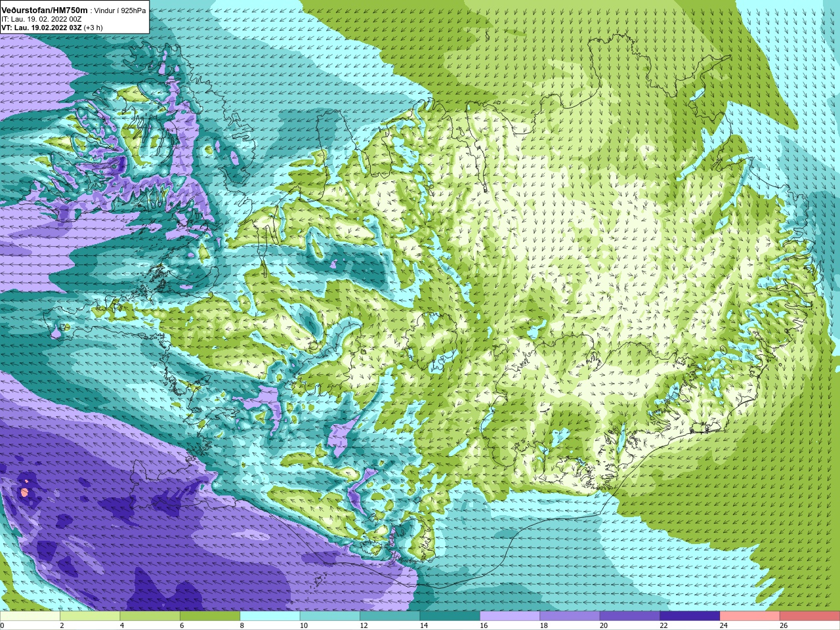
Task: Select the violet swatch between 20 and 22
Action: click(x=629, y=616)
